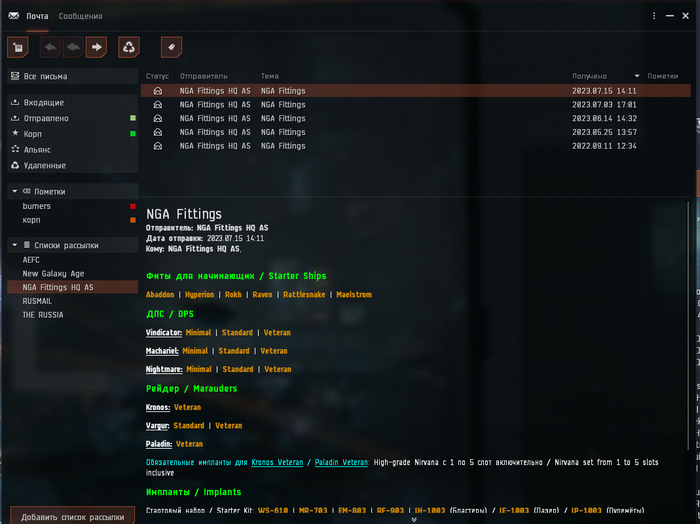Click the recycle trash mail icon

click(x=129, y=47)
